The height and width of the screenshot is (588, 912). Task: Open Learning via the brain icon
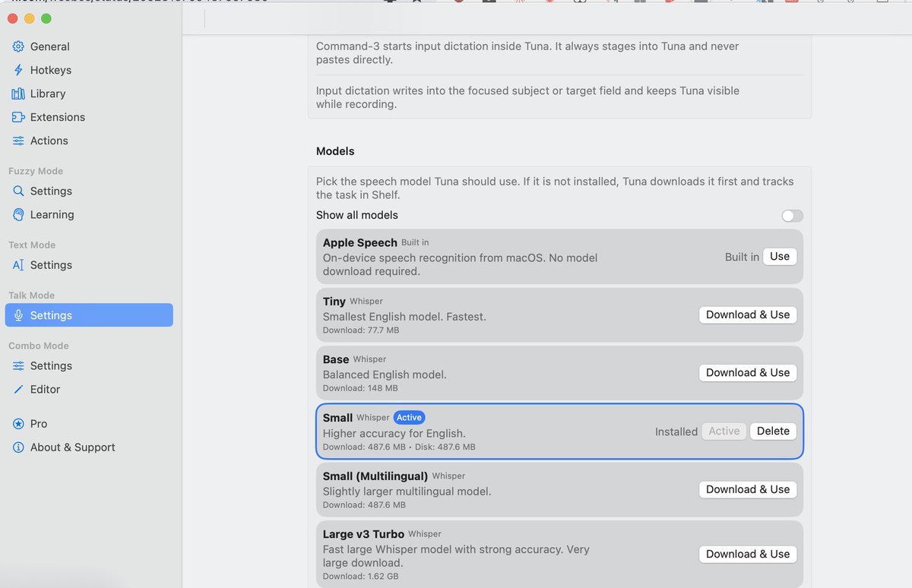click(x=18, y=215)
